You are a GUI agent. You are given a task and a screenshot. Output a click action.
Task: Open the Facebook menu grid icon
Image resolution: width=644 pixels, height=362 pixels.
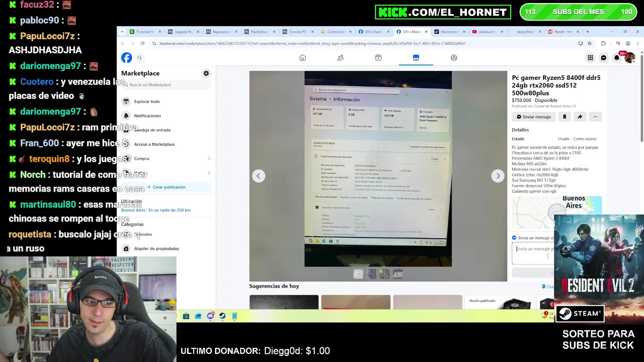590,58
